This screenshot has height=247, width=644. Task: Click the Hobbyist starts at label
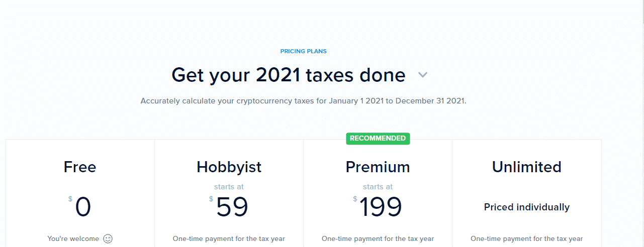click(229, 187)
